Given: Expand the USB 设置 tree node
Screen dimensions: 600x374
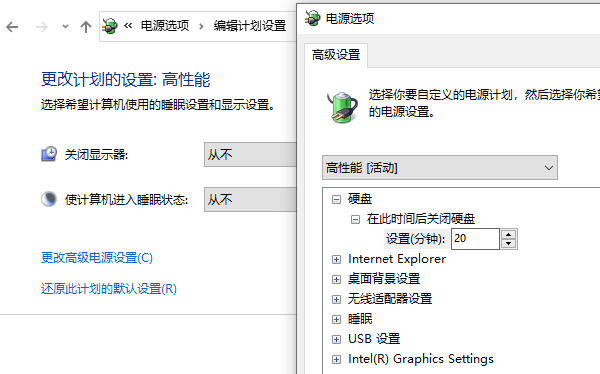Looking at the screenshot, I should click(x=336, y=339).
